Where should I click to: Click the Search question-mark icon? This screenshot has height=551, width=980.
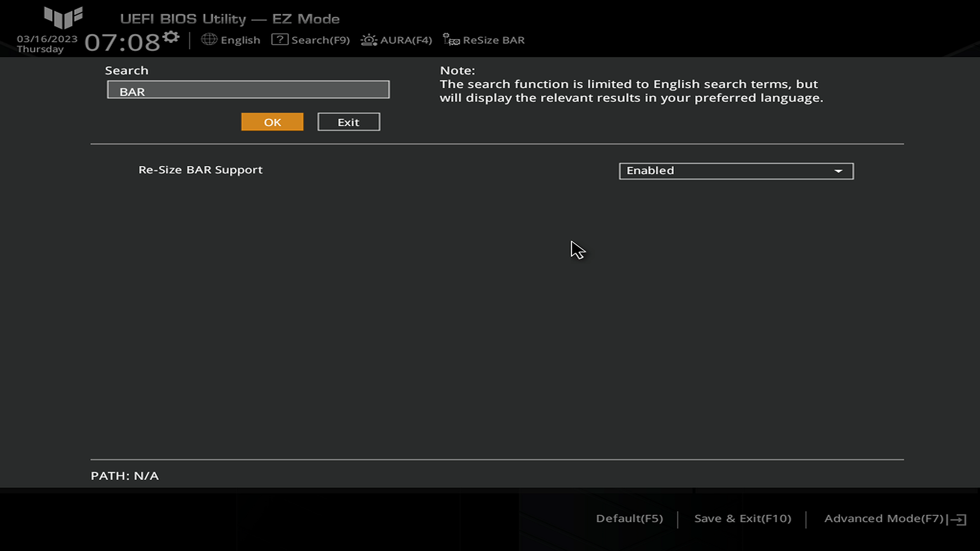click(x=280, y=39)
